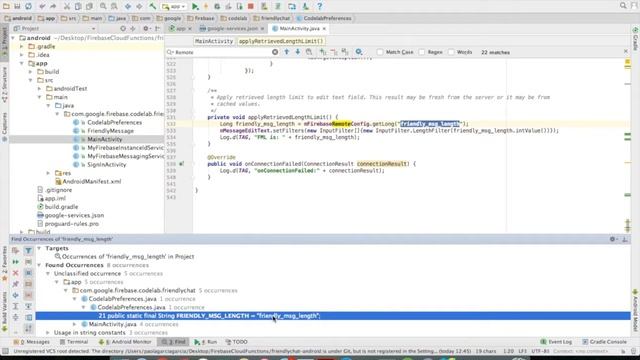Collapse the Found Occurrences node
This screenshot has width=640, height=360.
[39, 265]
